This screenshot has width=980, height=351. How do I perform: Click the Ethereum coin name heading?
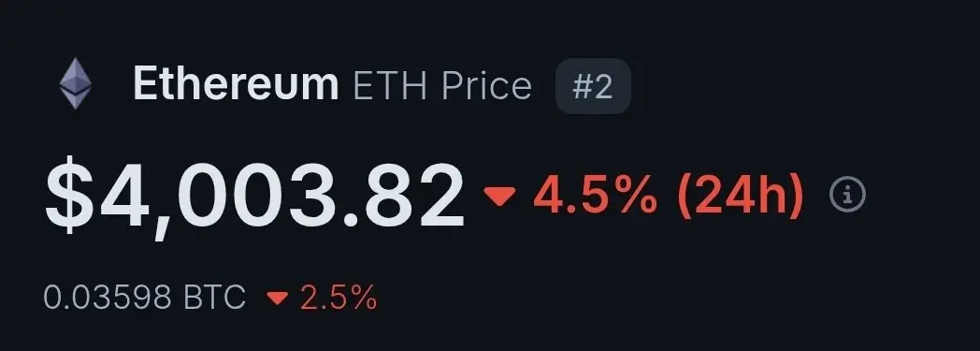(236, 84)
